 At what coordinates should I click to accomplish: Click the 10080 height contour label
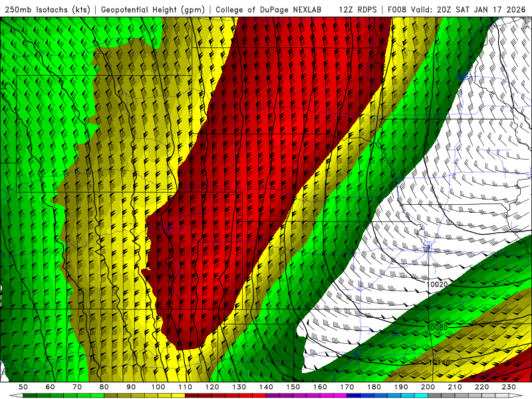pos(437,328)
